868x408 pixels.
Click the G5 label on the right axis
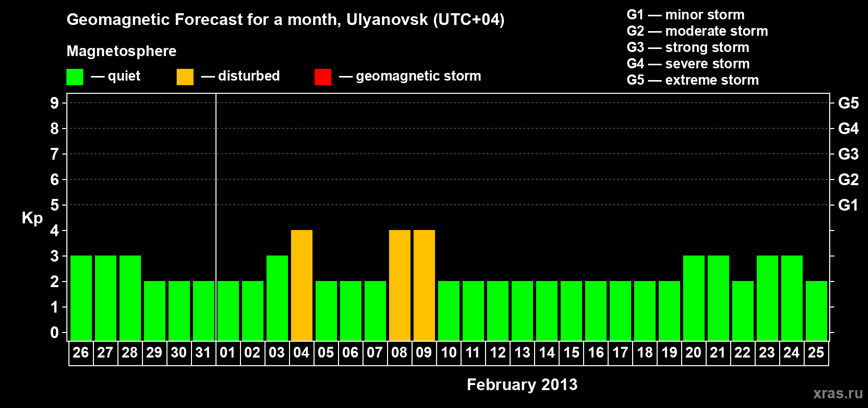[849, 103]
